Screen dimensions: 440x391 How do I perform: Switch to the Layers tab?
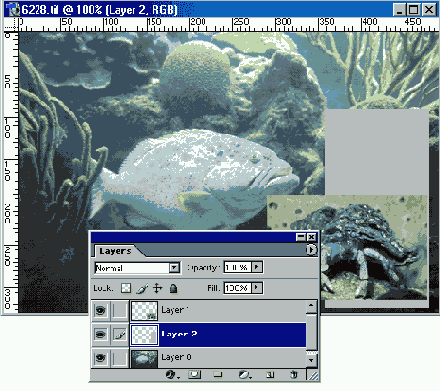pos(115,251)
